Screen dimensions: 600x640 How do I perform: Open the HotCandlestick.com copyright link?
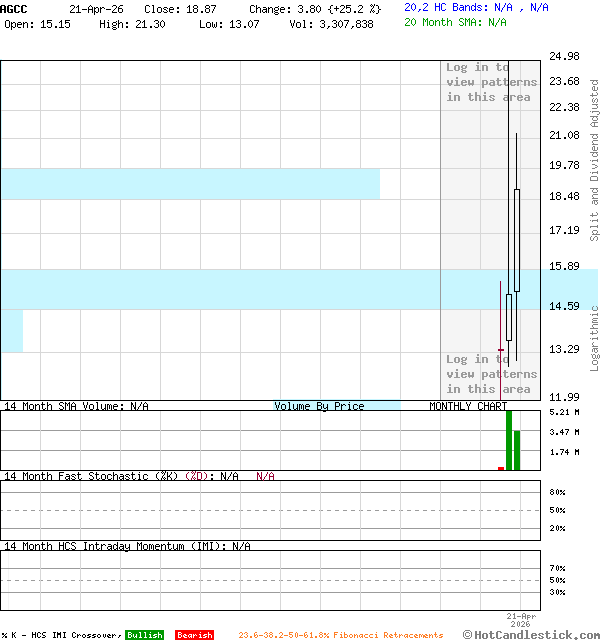point(530,634)
